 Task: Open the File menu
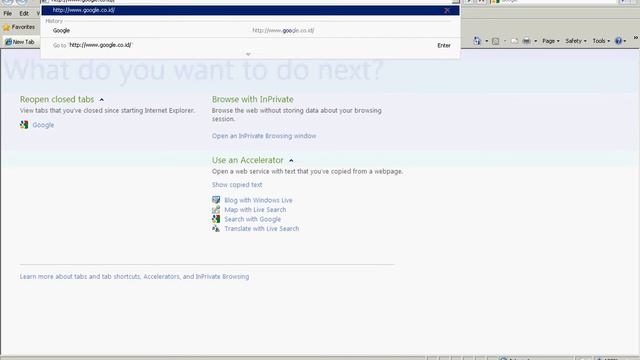(x=8, y=13)
